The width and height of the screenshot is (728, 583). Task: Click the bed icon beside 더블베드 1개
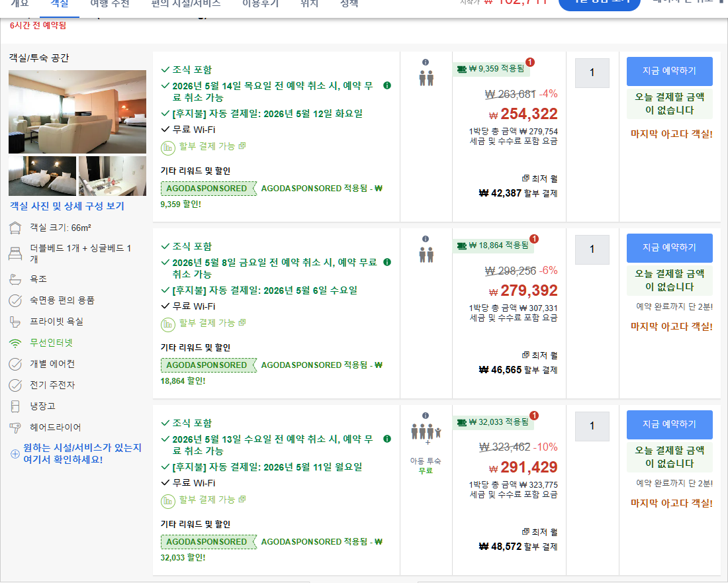[x=15, y=253]
